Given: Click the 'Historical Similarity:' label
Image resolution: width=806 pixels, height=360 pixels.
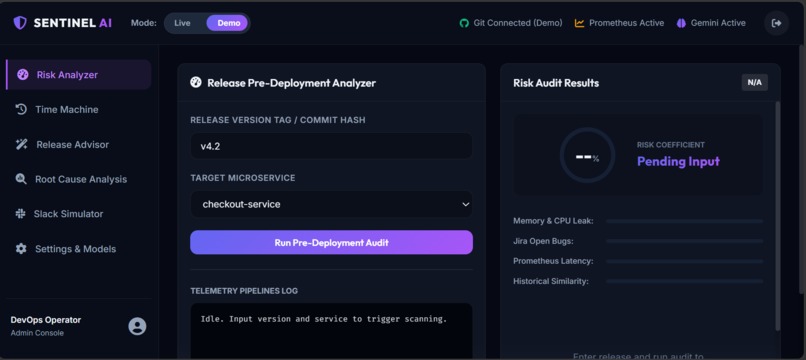Looking at the screenshot, I should pyautogui.click(x=551, y=281).
